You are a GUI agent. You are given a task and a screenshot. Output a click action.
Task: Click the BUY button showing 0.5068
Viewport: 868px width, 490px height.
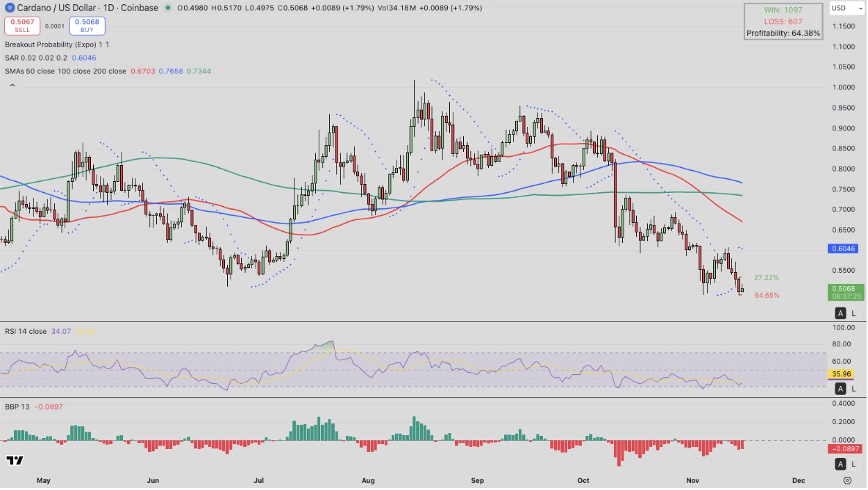point(87,24)
